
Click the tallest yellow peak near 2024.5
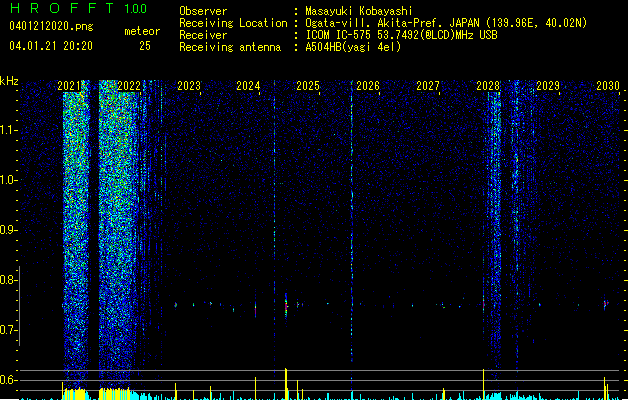[x=286, y=384]
